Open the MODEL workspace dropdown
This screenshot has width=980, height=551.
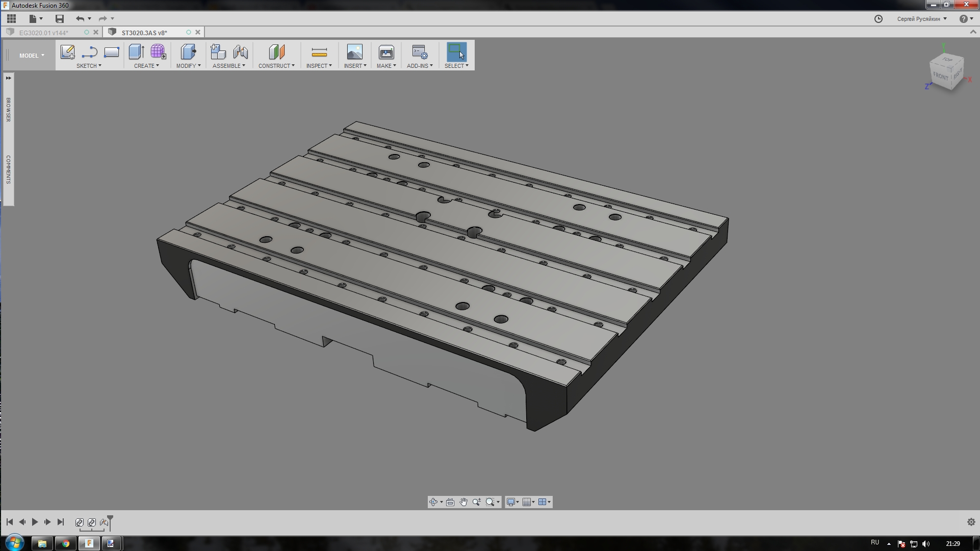[x=32, y=56]
